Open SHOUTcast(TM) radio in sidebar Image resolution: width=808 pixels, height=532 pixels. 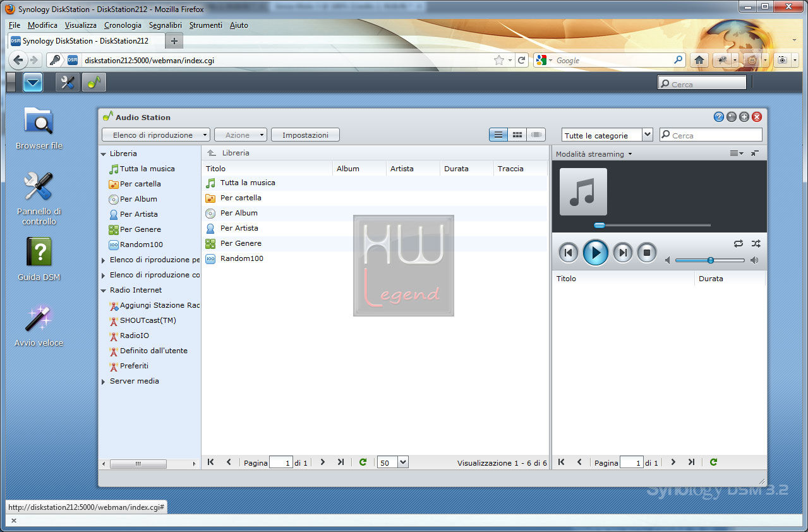pos(148,320)
